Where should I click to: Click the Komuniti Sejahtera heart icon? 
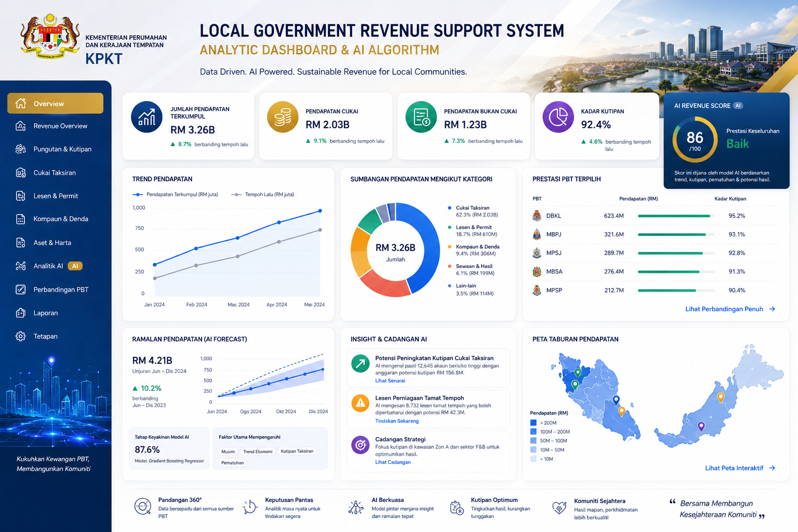(x=559, y=508)
